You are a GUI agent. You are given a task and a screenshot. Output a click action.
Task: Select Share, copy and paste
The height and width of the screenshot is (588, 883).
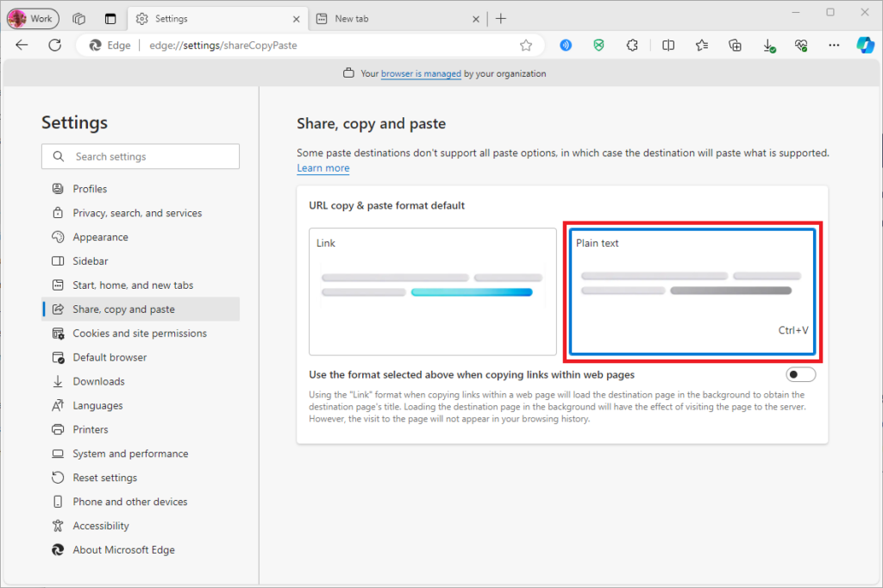click(x=141, y=310)
